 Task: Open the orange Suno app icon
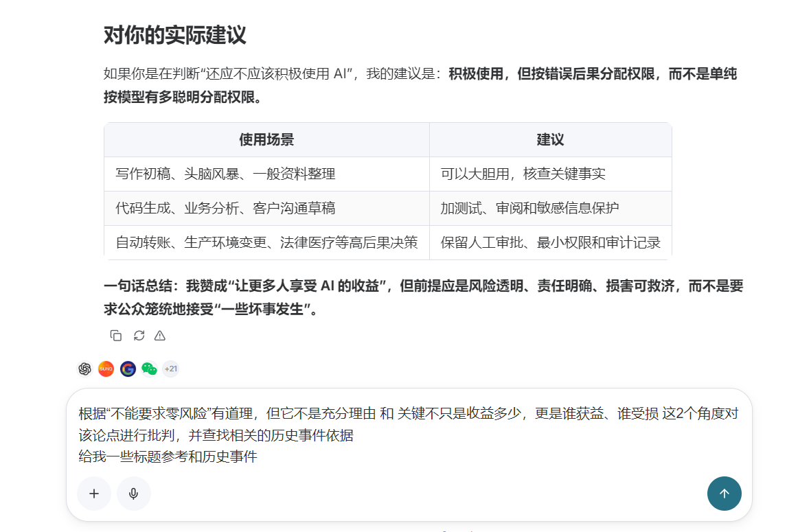coord(106,369)
